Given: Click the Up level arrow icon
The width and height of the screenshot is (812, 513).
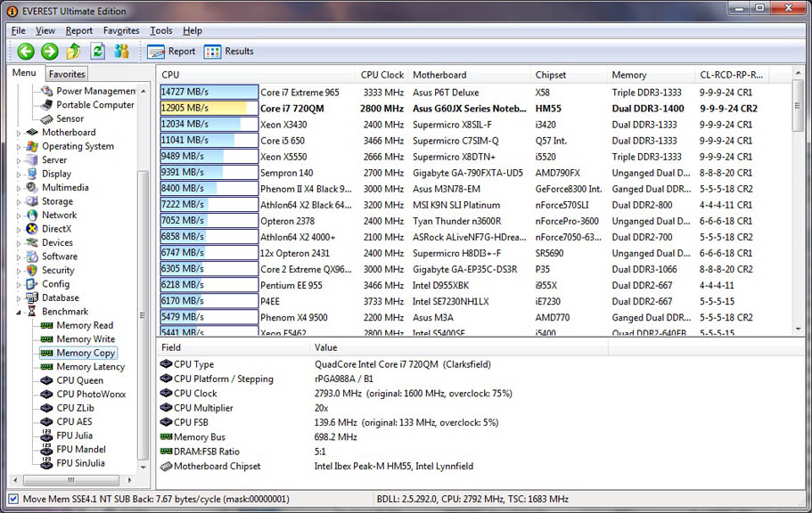Looking at the screenshot, I should (x=74, y=52).
